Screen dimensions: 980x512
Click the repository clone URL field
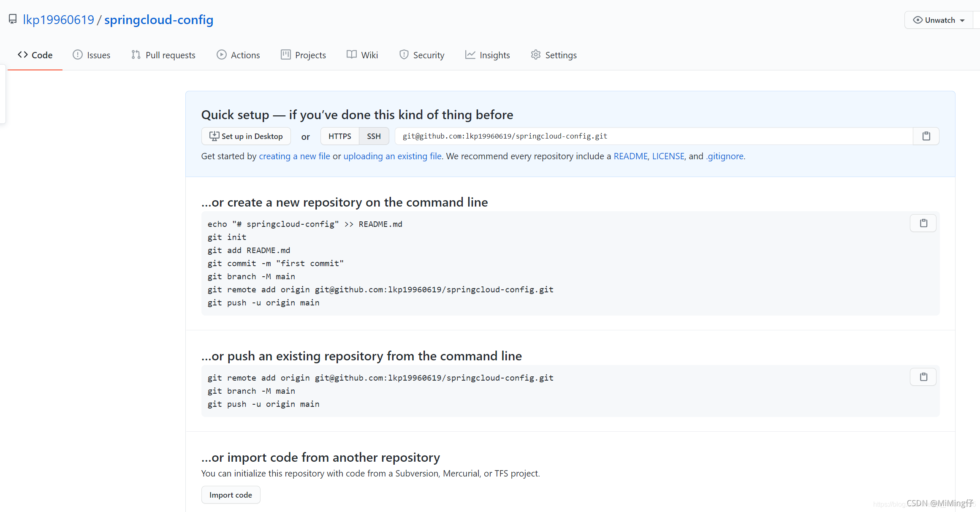click(x=654, y=136)
